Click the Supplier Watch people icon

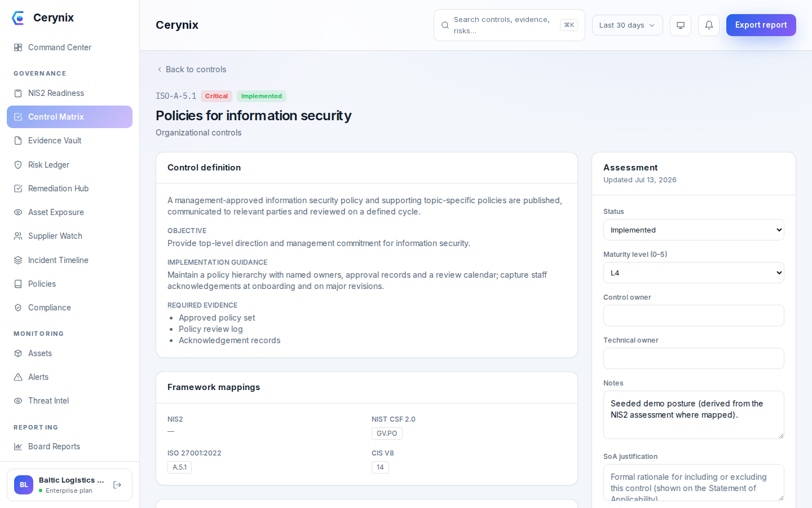tap(18, 236)
